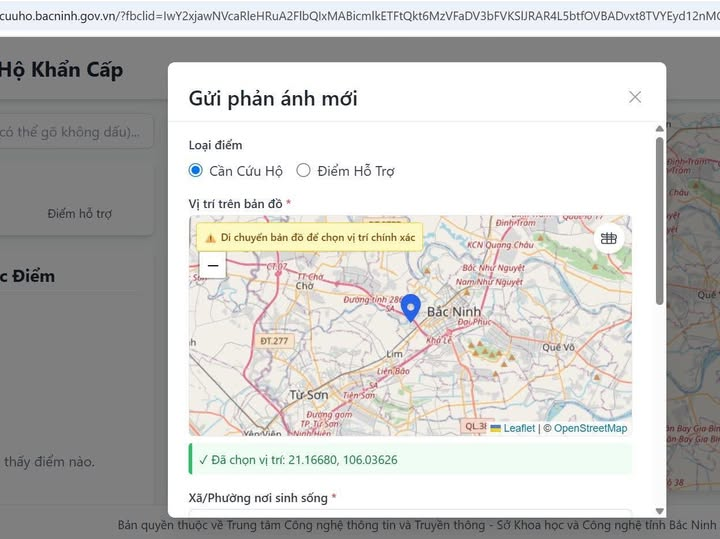This screenshot has width=720, height=539.
Task: Click the dialog vertical scrollbar thumb
Action: [659, 220]
